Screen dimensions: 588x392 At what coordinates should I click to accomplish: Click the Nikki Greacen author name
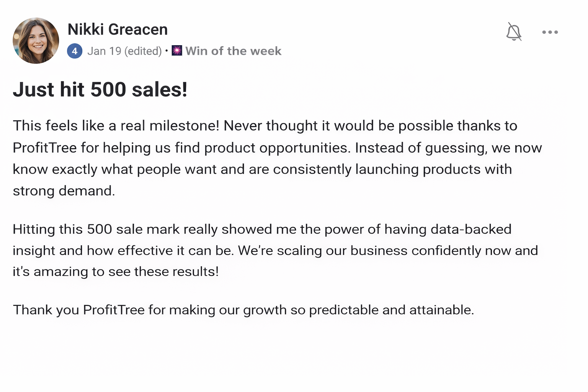click(x=118, y=29)
